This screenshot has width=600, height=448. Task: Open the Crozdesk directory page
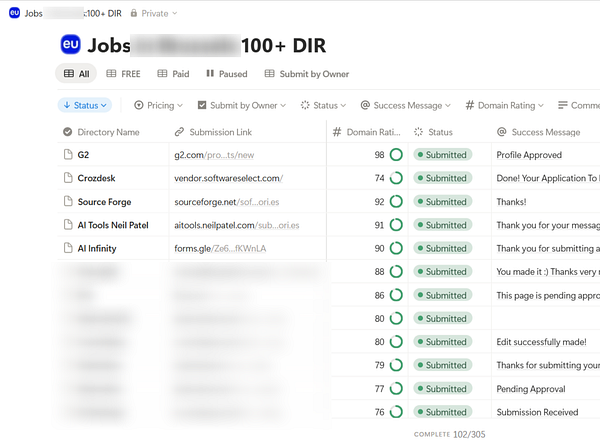(96, 178)
